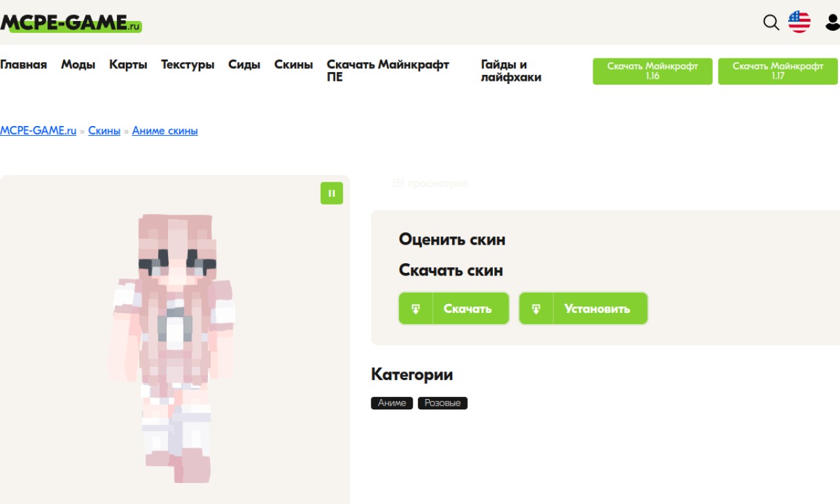
Task: Click the install arrow icon on Установить
Action: [x=536, y=308]
